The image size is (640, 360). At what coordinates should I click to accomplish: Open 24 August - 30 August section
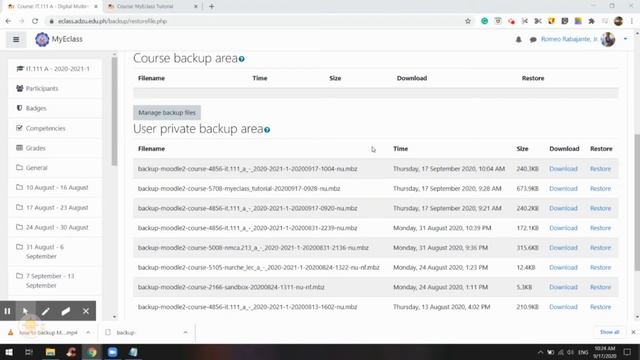(55, 227)
